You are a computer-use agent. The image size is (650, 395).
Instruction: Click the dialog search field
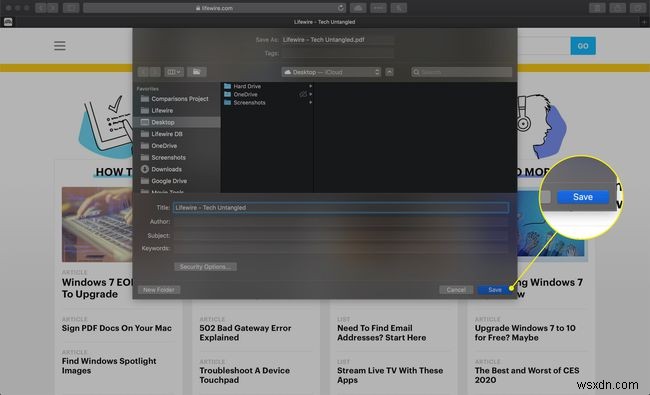(461, 72)
